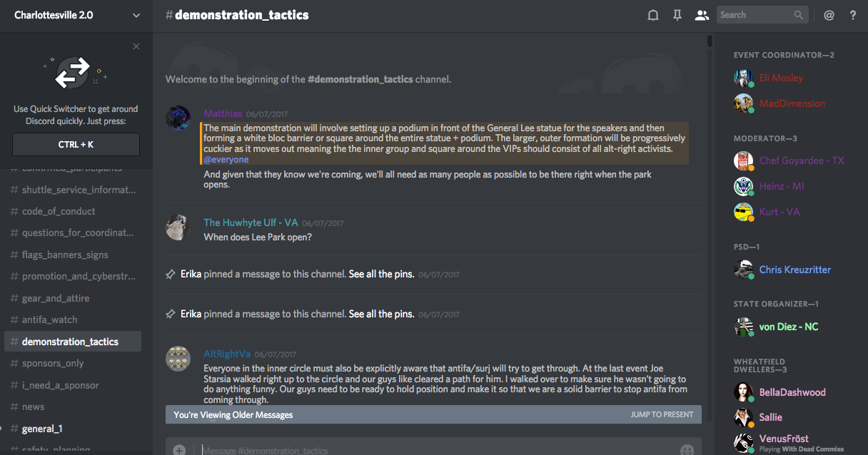Open Eli Mosley's member profile

click(781, 78)
